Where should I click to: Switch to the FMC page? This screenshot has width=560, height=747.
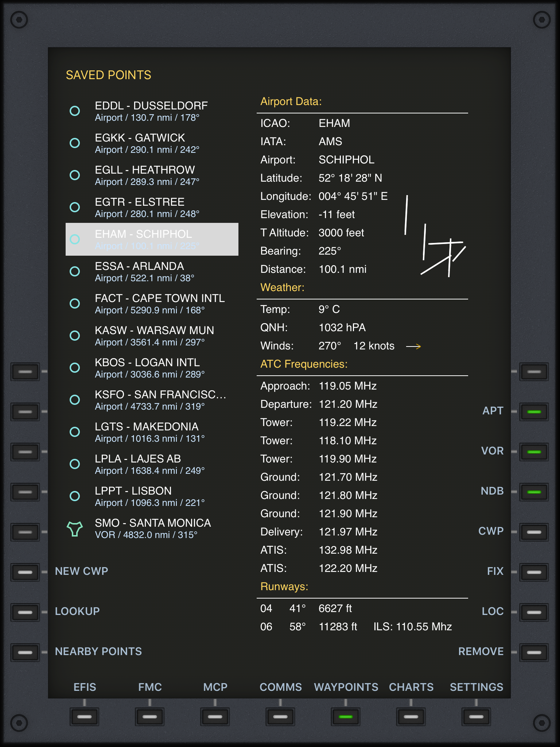[150, 687]
